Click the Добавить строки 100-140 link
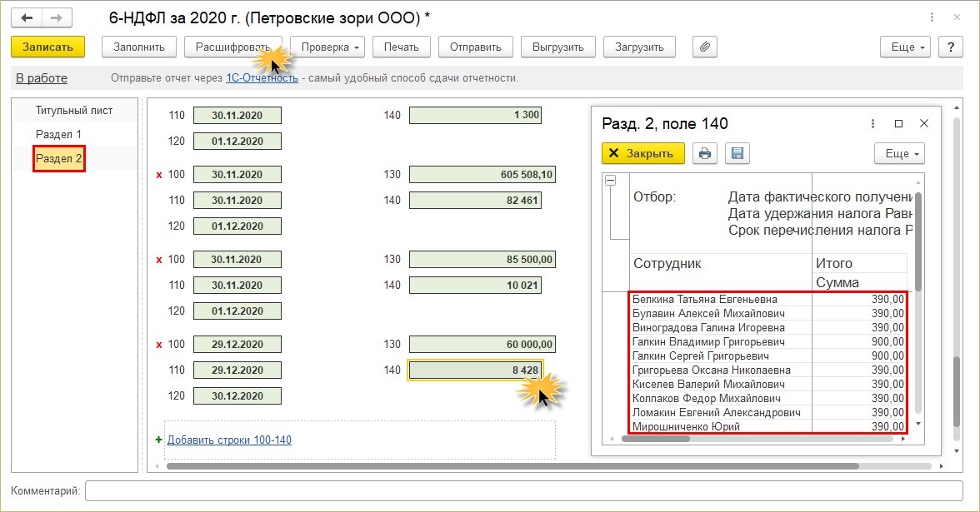The image size is (980, 512). tap(229, 440)
